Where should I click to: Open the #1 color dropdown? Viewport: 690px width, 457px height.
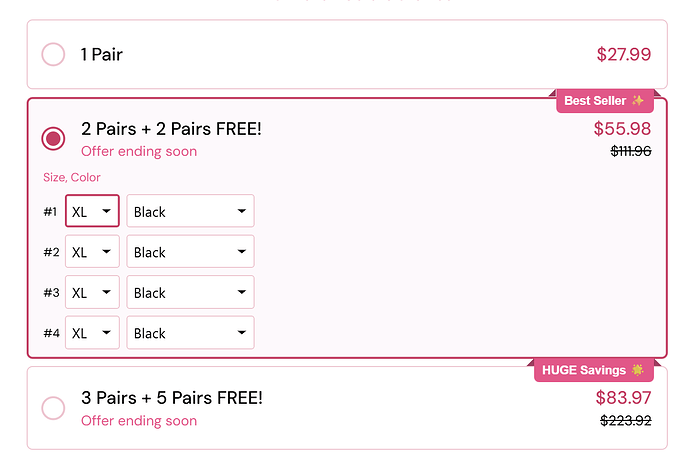click(x=190, y=211)
